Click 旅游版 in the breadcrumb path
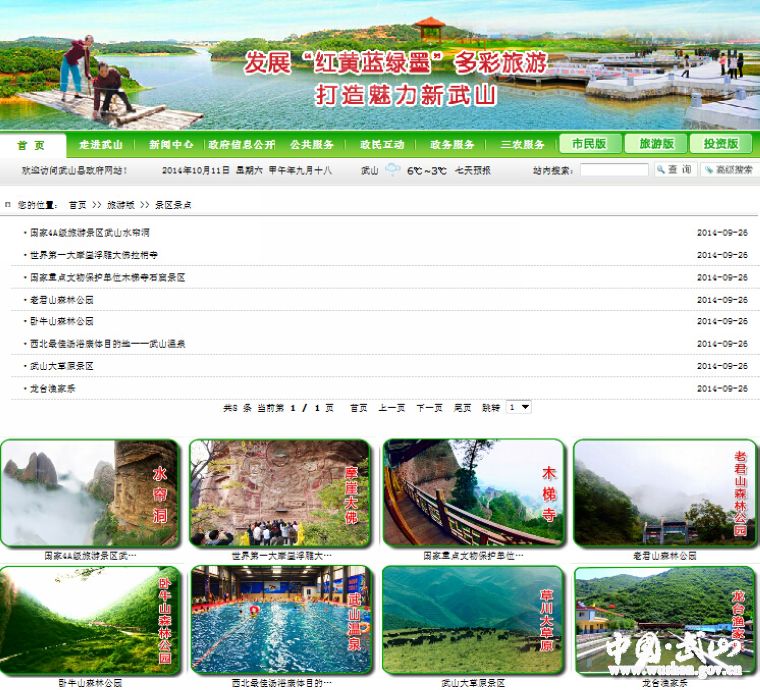 (x=121, y=205)
